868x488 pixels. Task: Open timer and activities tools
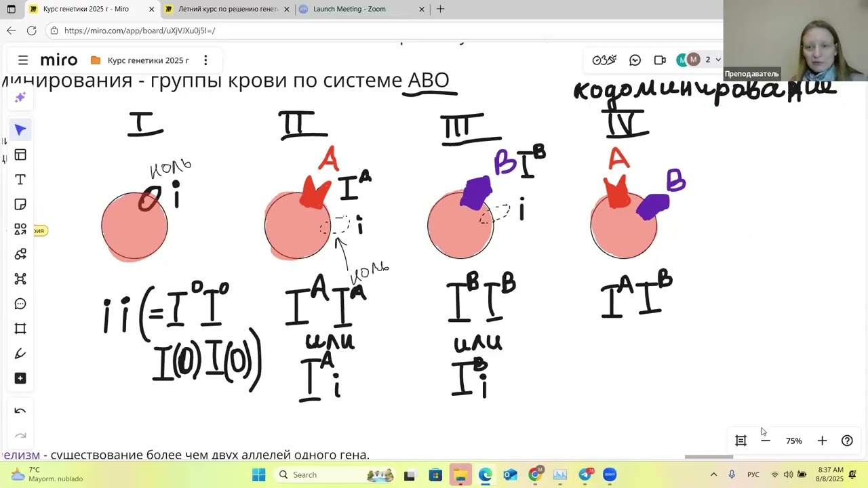pyautogui.click(x=604, y=60)
